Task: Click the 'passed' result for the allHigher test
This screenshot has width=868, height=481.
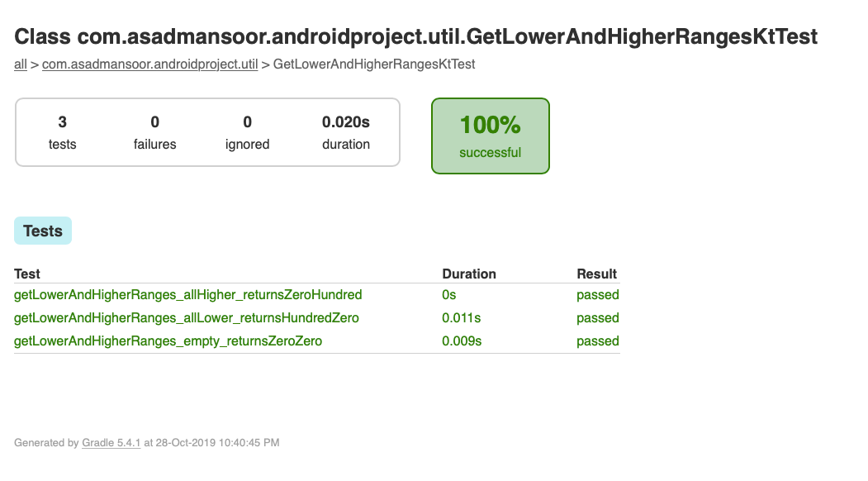Action: pos(597,294)
